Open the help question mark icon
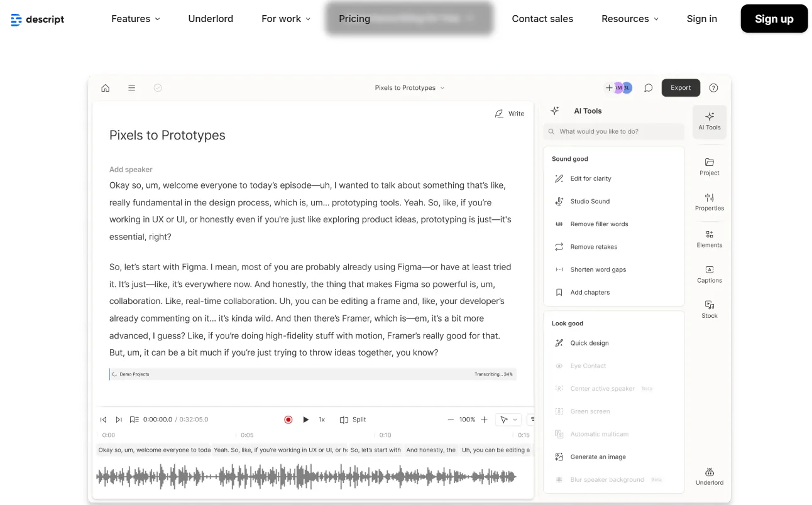This screenshot has height=505, width=812. [x=713, y=88]
